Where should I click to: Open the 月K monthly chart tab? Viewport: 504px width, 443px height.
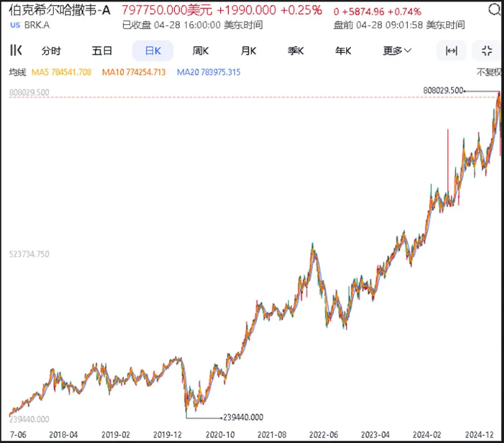[x=248, y=51]
